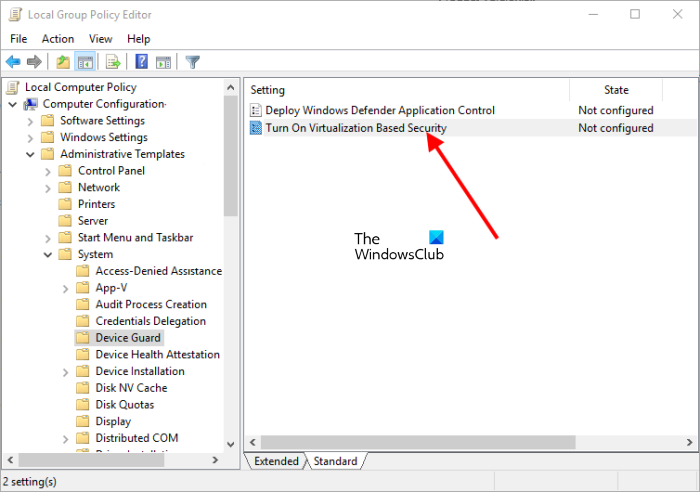Open the Action menu
The height and width of the screenshot is (492, 700).
[58, 39]
